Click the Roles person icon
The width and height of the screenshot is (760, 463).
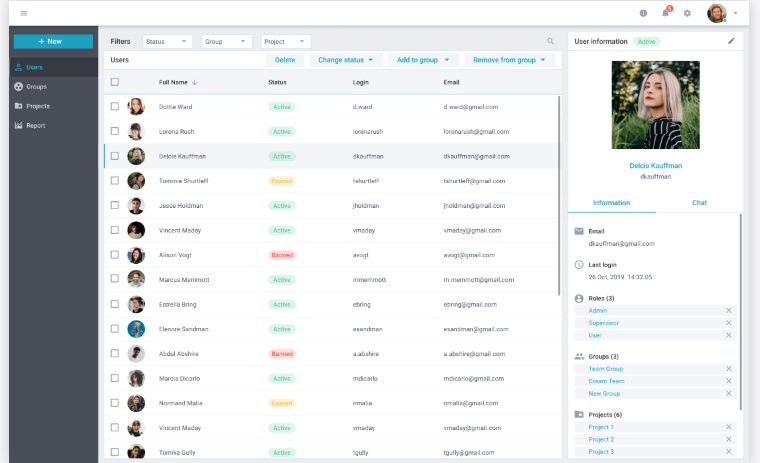point(579,298)
